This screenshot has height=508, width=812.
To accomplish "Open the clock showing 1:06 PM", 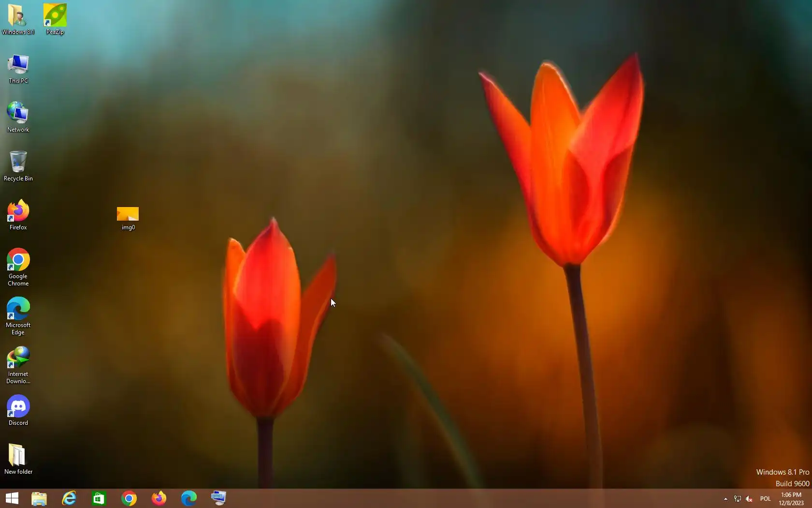I will coord(791,499).
